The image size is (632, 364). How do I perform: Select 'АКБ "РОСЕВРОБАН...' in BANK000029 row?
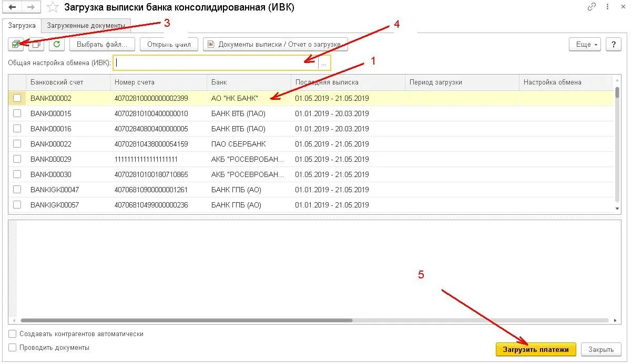coord(249,159)
